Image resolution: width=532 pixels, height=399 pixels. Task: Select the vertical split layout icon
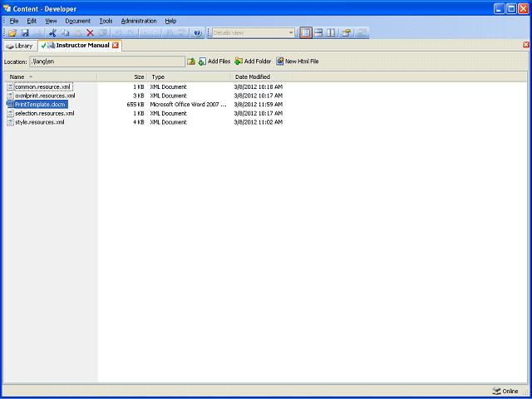coord(331,33)
